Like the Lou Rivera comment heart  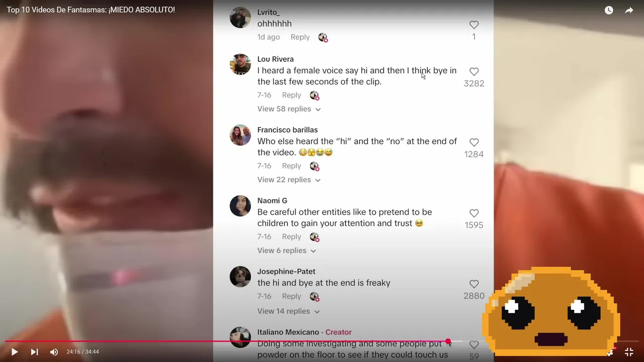(x=474, y=71)
